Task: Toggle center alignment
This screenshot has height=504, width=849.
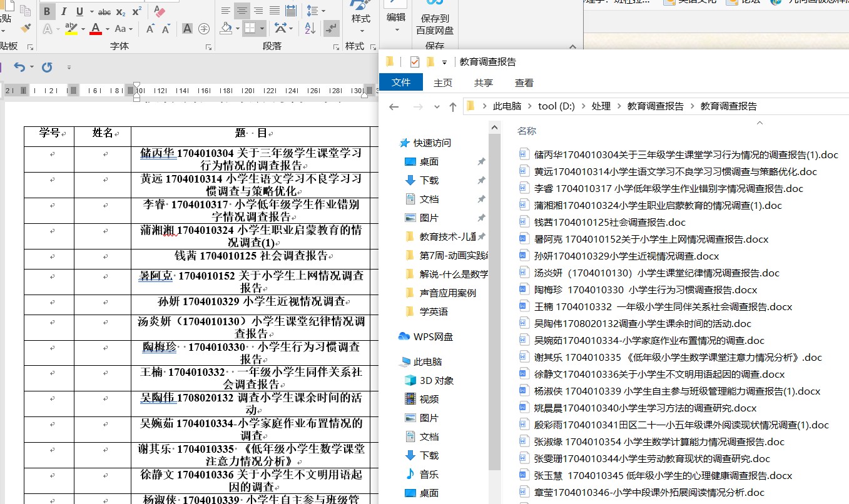Action: point(242,11)
